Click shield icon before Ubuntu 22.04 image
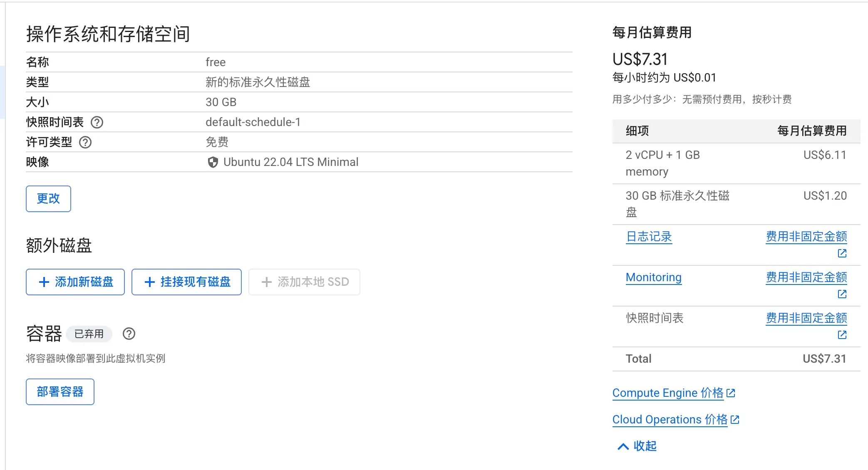This screenshot has width=868, height=470. [x=213, y=162]
